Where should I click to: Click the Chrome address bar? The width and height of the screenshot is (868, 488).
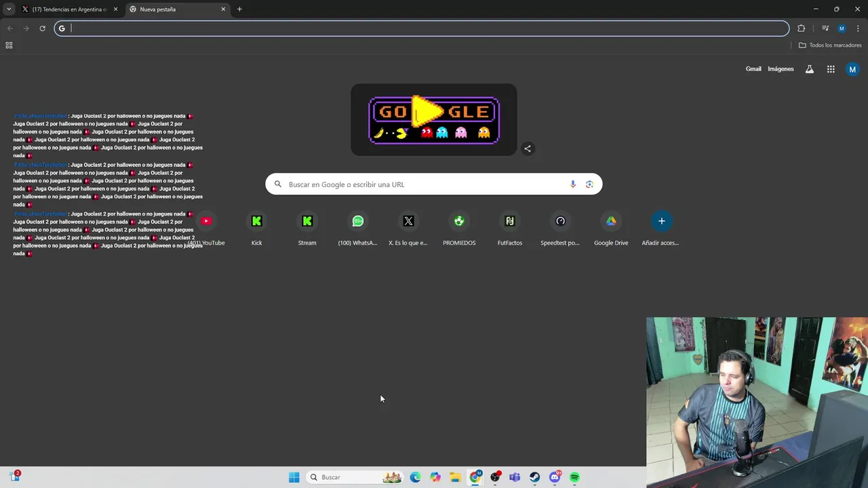point(422,28)
